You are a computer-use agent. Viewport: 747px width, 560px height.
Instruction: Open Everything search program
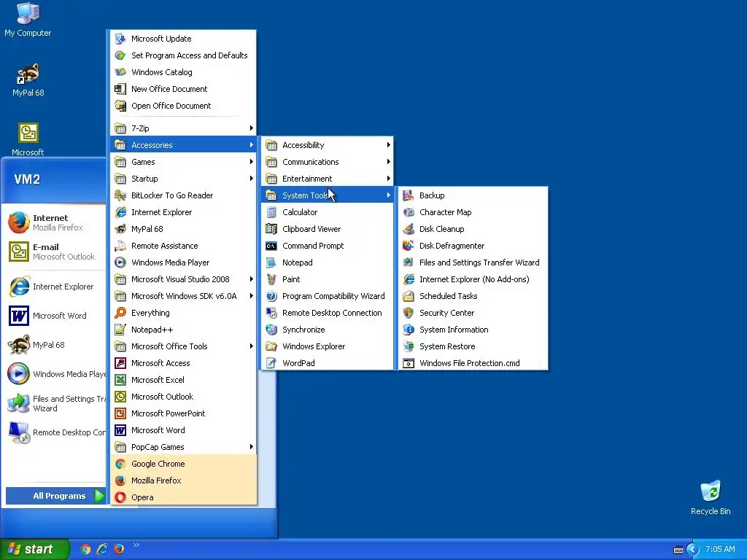pos(183,313)
